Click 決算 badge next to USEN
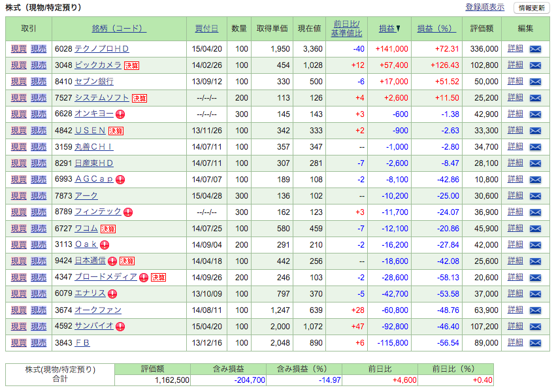Screen dimensions: 556x392 (116, 131)
